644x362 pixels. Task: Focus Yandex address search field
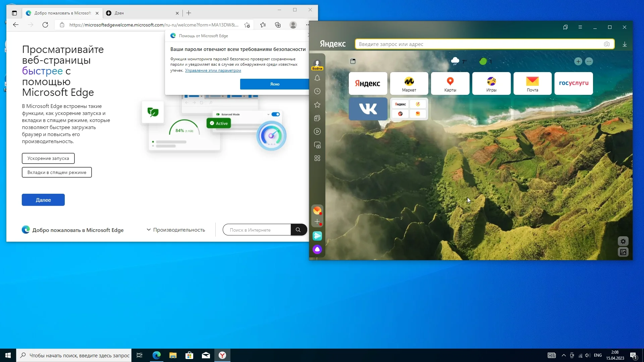480,44
